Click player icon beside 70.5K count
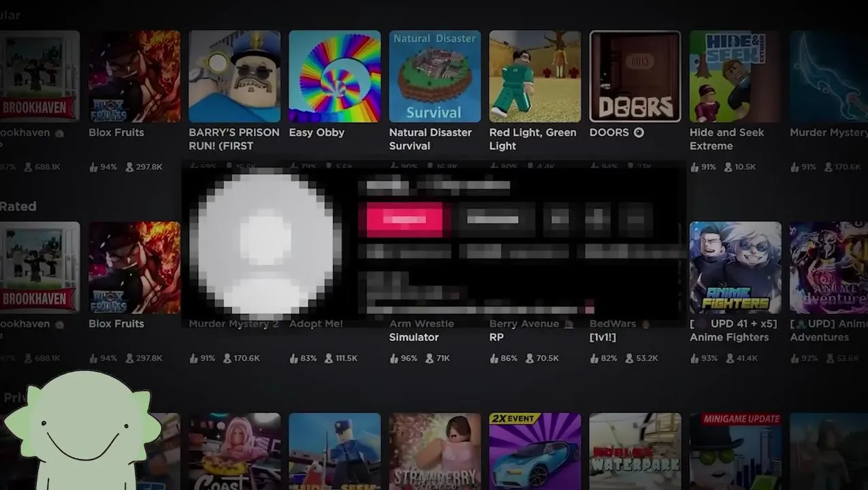 [x=531, y=358]
